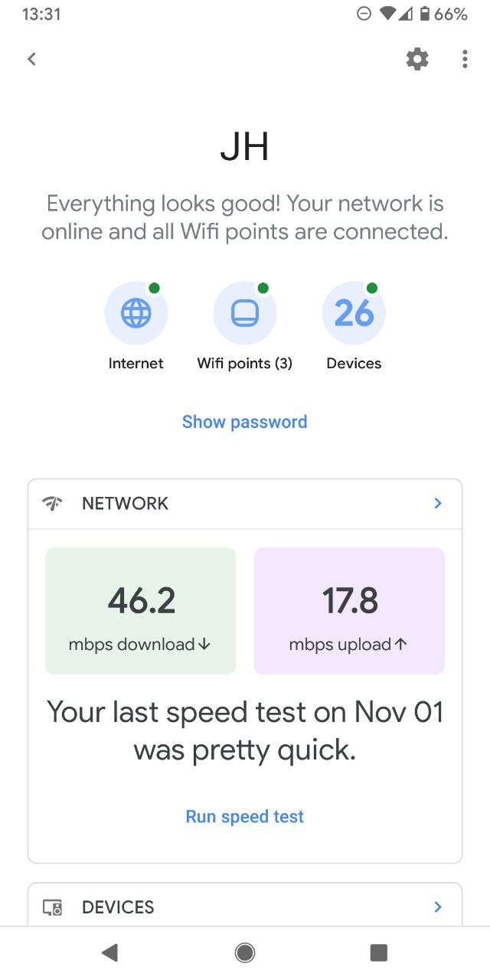Tap the JH network name title
The image size is (490, 980).
point(245,147)
